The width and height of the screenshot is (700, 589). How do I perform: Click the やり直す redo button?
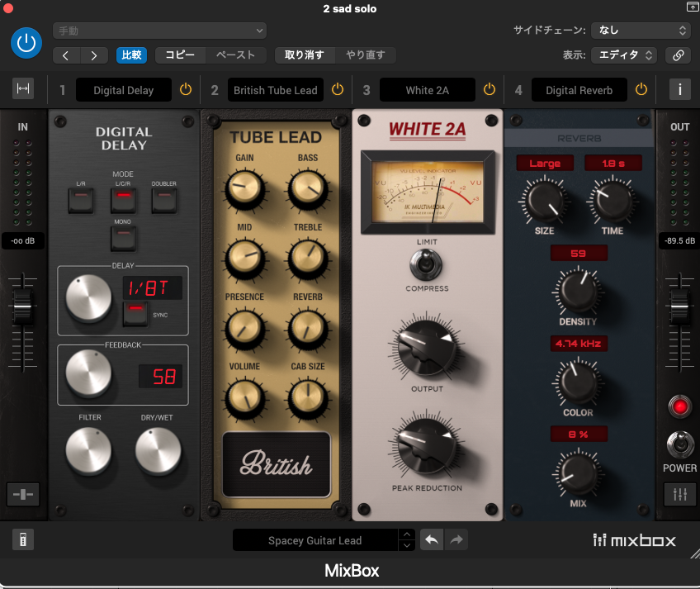tap(365, 55)
